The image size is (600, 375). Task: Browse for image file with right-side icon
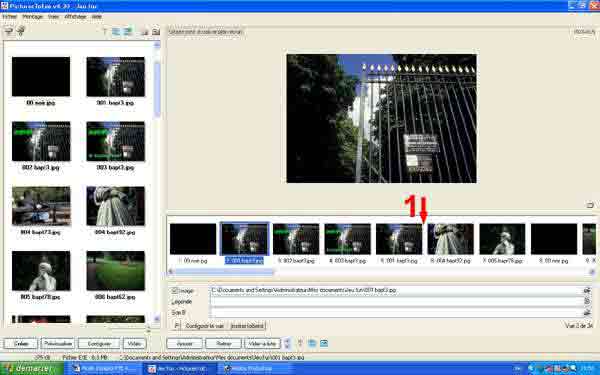click(588, 290)
